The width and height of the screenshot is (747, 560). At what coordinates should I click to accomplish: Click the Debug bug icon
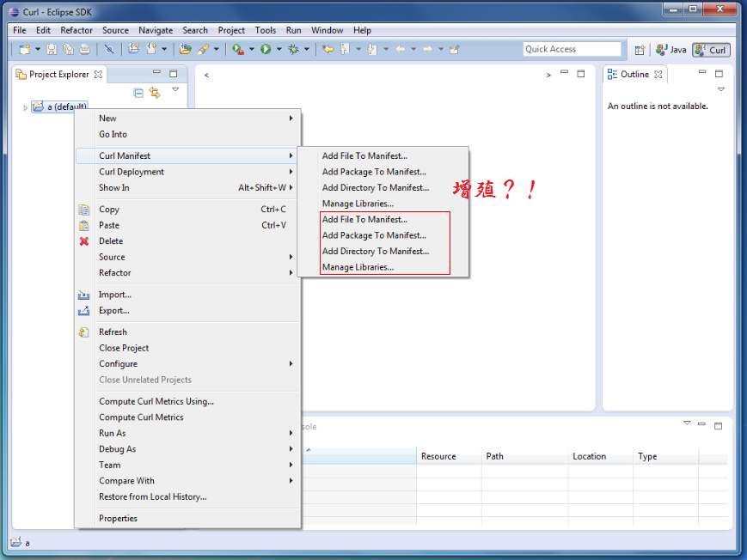tap(294, 50)
